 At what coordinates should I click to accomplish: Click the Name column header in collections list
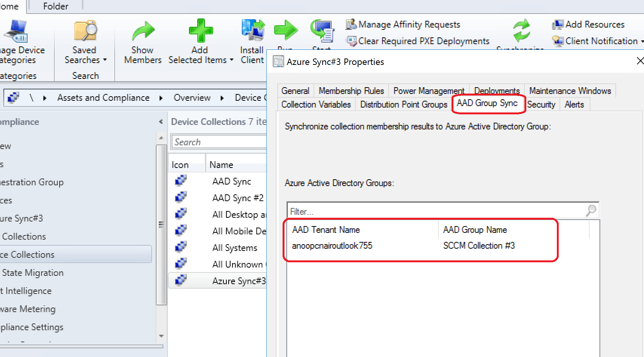pos(236,165)
